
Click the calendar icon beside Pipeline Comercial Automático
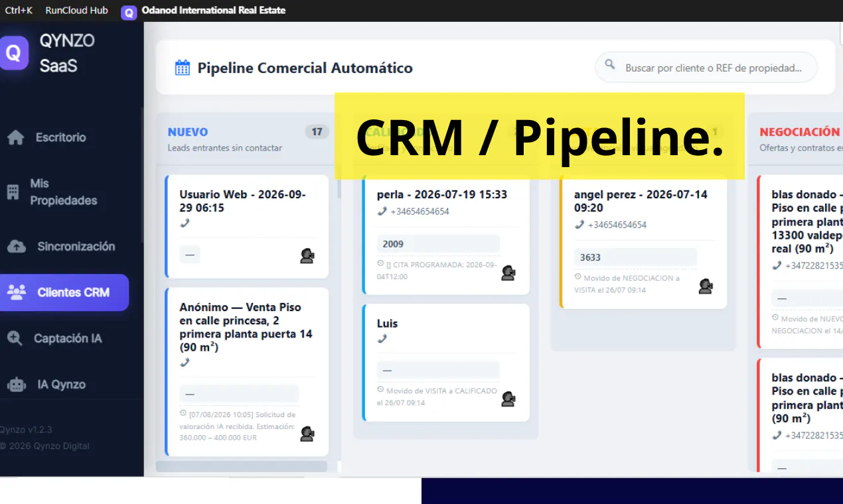tap(182, 68)
